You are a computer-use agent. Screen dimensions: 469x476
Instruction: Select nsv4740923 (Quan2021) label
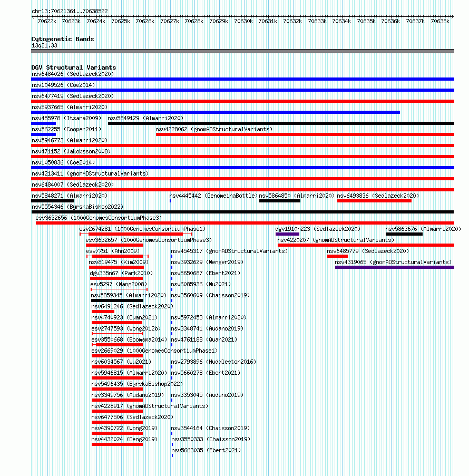point(124,318)
